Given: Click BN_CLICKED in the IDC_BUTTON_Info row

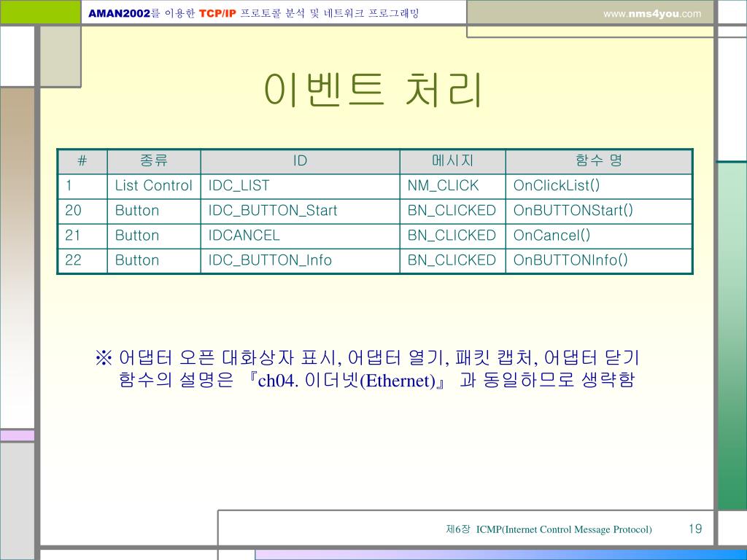Looking at the screenshot, I should [x=452, y=260].
